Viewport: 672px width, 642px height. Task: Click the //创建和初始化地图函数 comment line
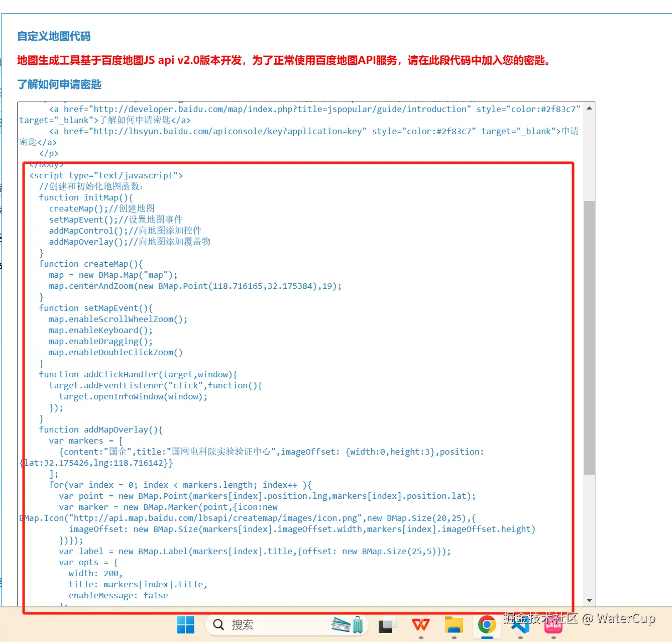(x=91, y=186)
